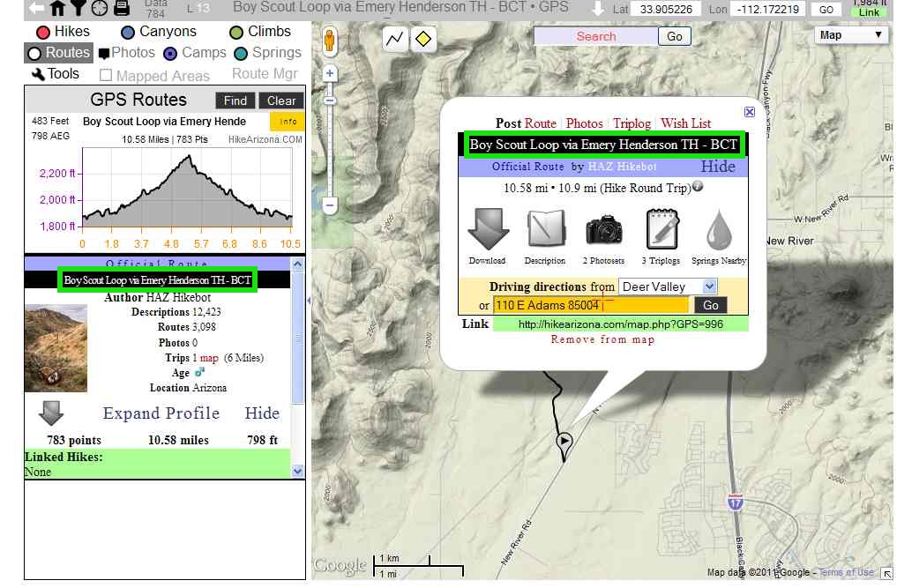Click the printer icon in top toolbar
The image size is (897, 588).
[121, 9]
